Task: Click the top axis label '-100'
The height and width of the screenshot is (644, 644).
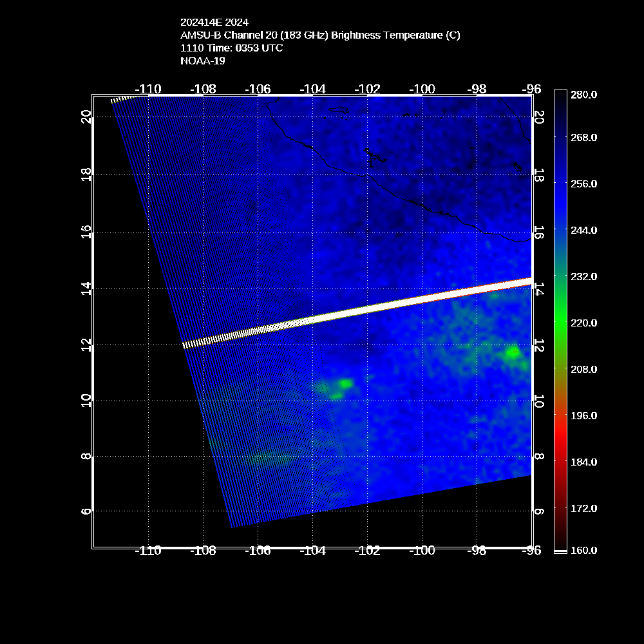Action: (422, 89)
